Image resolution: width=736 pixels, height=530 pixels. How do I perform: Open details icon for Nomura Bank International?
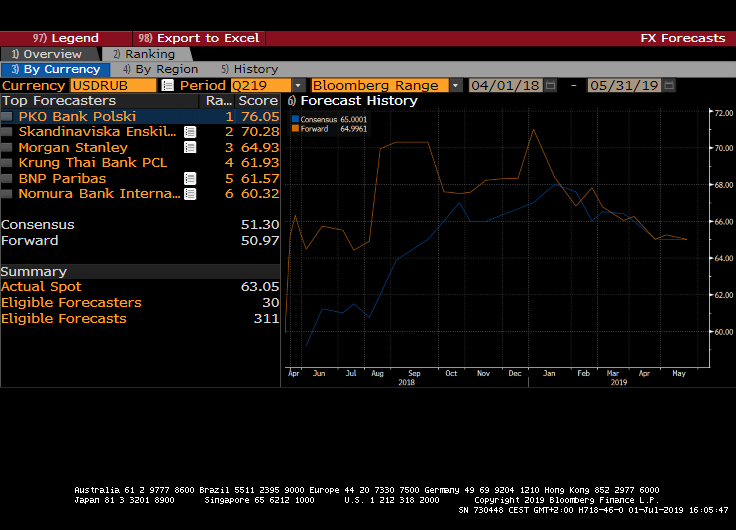pyautogui.click(x=190, y=194)
